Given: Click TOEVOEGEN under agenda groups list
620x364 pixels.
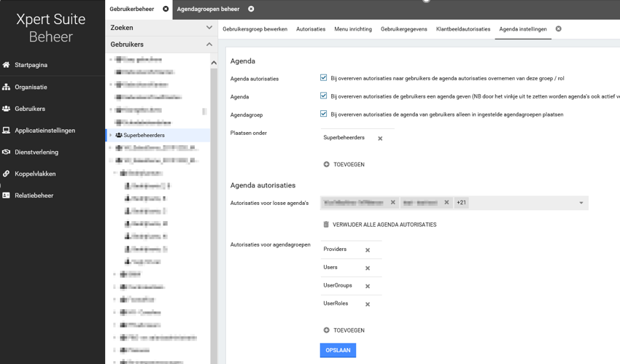Looking at the screenshot, I should tap(344, 330).
